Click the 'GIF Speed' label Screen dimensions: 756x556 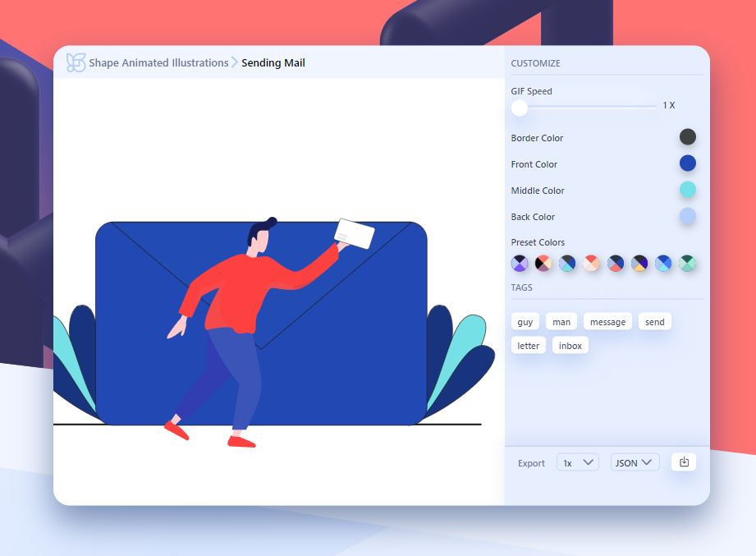[x=531, y=91]
